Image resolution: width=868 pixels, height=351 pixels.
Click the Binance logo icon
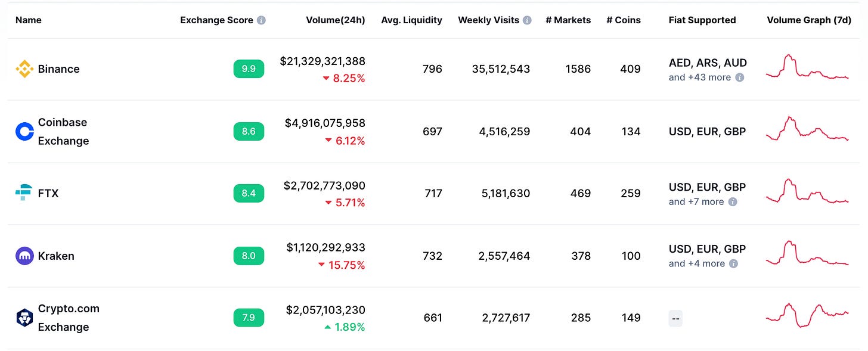[x=24, y=69]
